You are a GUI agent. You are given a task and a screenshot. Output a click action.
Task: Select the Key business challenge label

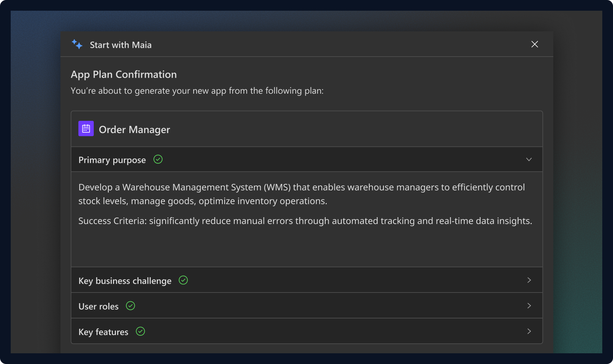[x=125, y=281]
